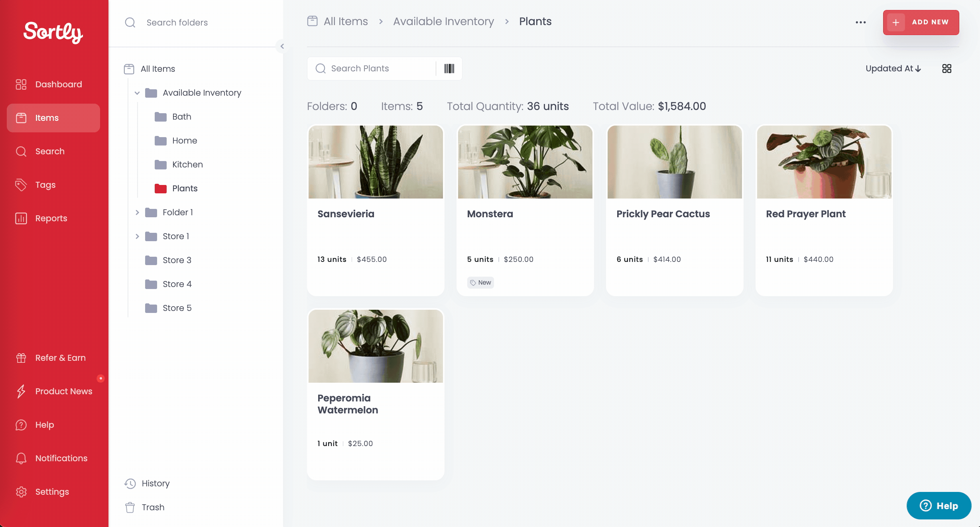Open the three-dot more options menu

coord(860,22)
